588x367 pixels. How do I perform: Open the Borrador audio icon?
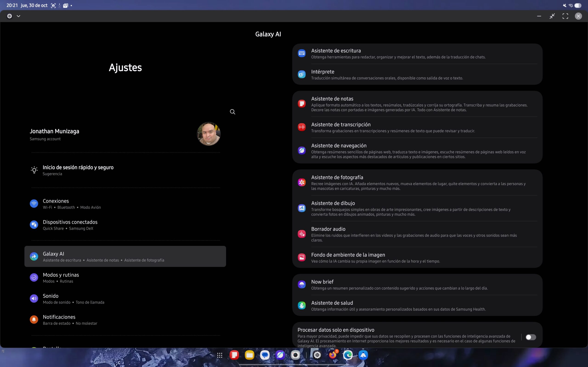302,234
